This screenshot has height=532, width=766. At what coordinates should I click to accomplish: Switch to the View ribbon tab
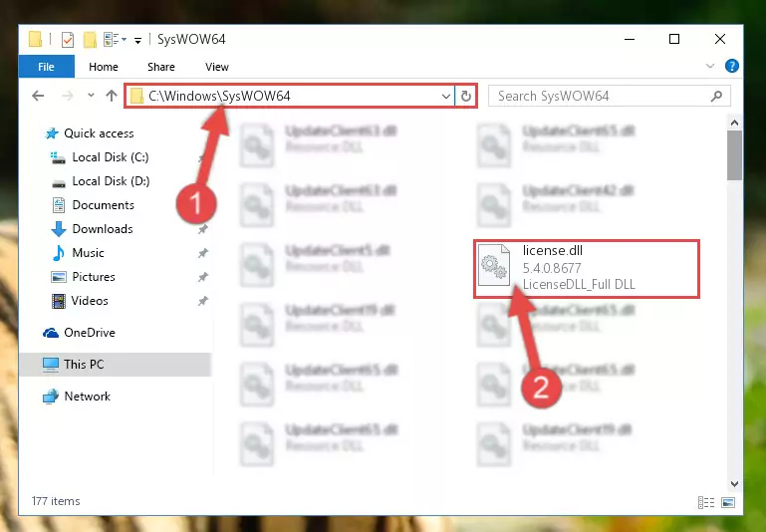click(x=217, y=67)
